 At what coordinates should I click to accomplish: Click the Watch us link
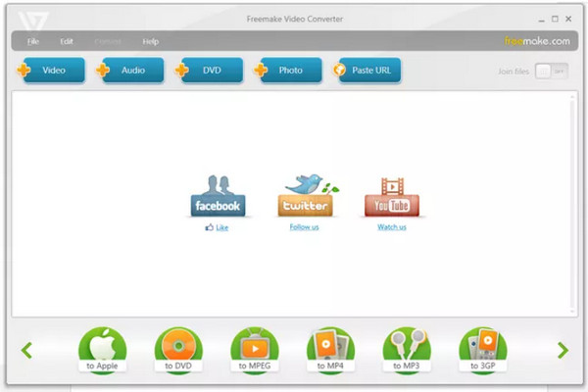tap(392, 227)
